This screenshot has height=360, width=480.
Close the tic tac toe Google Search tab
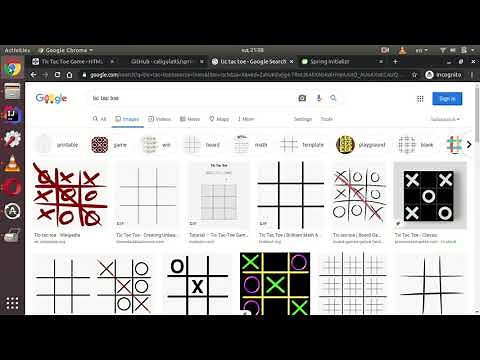point(291,62)
